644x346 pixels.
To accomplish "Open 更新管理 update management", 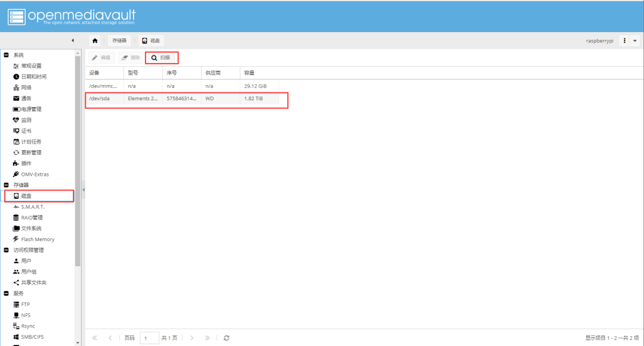I will (x=31, y=152).
